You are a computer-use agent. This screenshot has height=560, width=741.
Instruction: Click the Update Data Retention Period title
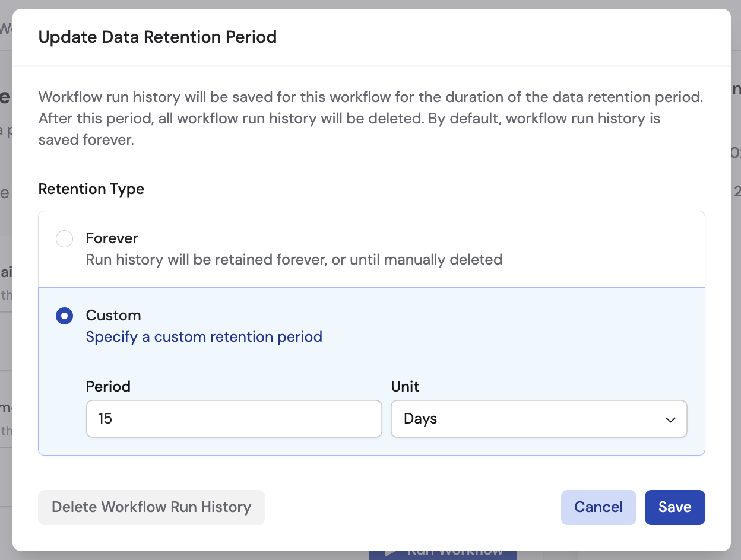[157, 37]
